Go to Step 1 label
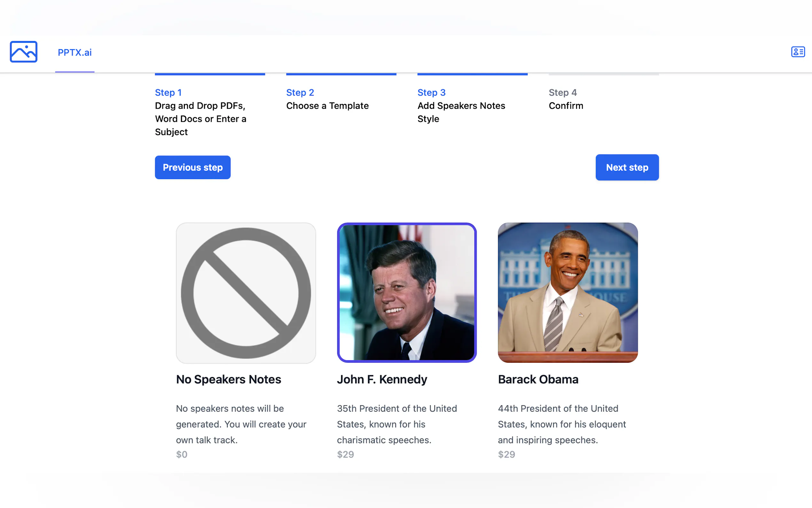Screen dimensions: 812x508 click(x=168, y=92)
